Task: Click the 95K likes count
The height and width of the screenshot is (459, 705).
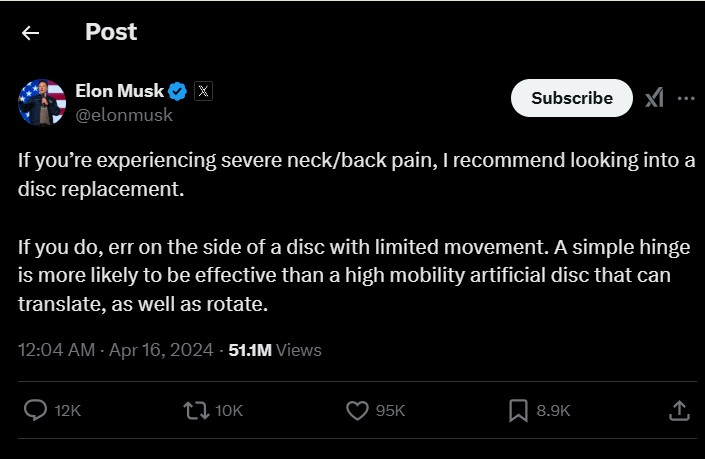Action: [x=390, y=411]
